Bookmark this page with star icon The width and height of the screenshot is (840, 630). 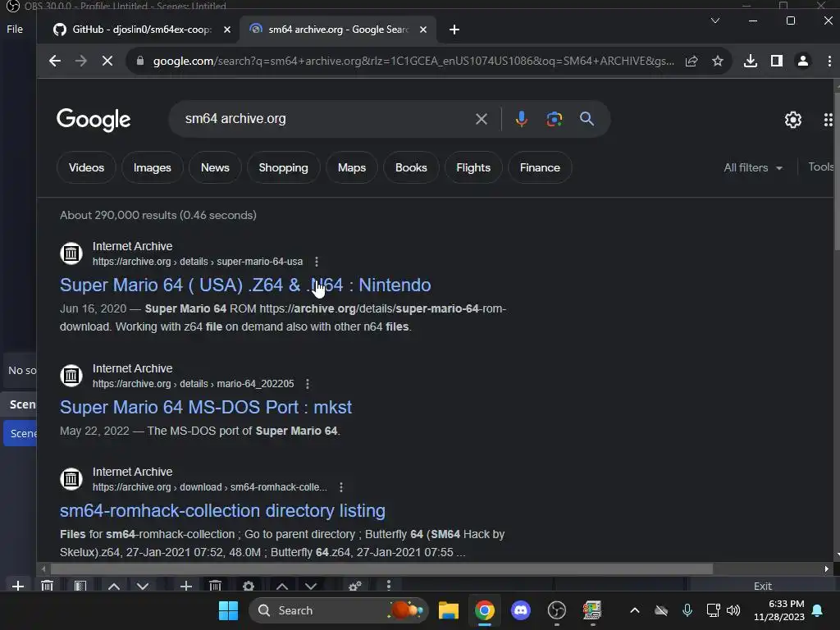point(718,61)
